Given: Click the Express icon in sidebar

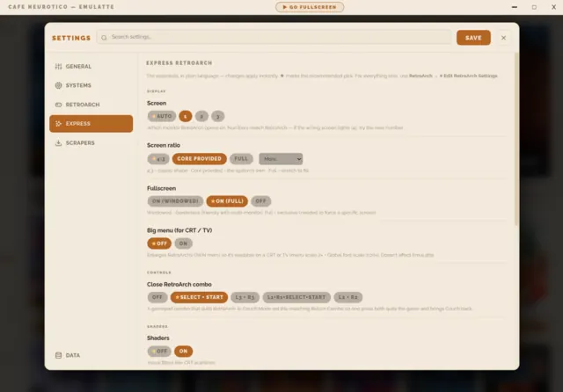Looking at the screenshot, I should pyautogui.click(x=59, y=124).
